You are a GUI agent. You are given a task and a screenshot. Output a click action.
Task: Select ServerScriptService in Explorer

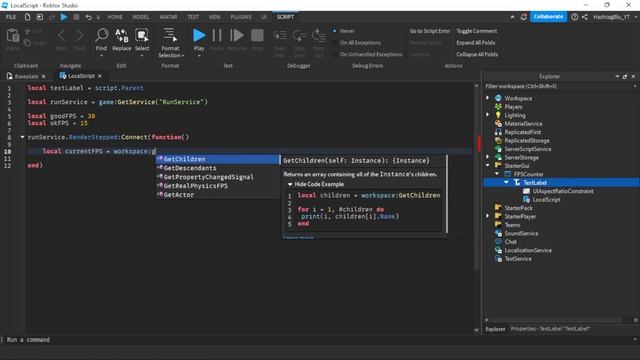point(528,149)
